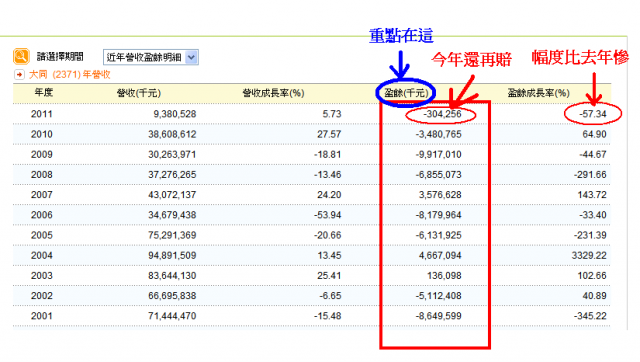
Task: Click earnings value -304,256
Action: tap(442, 114)
